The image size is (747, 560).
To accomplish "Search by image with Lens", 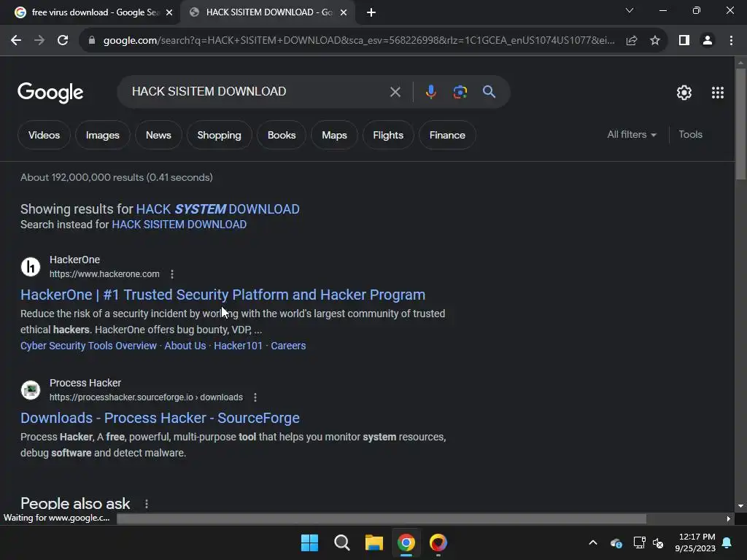I will (x=460, y=92).
